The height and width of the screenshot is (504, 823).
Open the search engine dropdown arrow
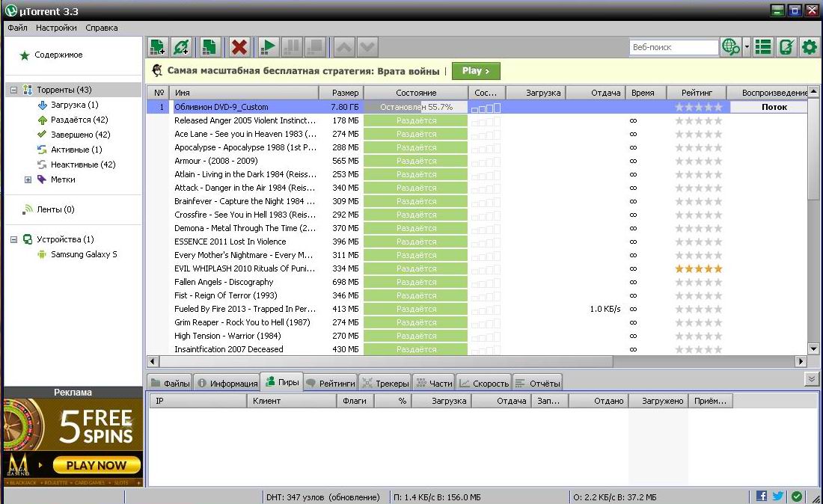[747, 47]
